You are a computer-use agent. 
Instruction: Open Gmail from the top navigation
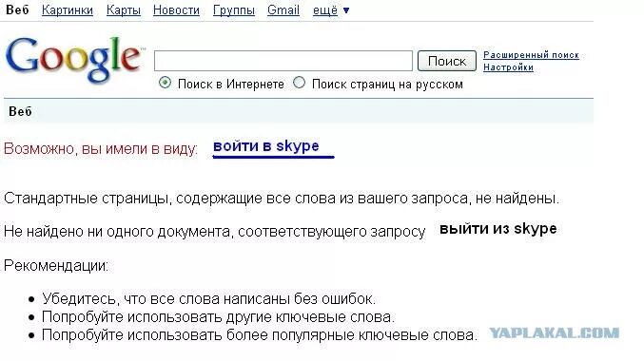283,9
